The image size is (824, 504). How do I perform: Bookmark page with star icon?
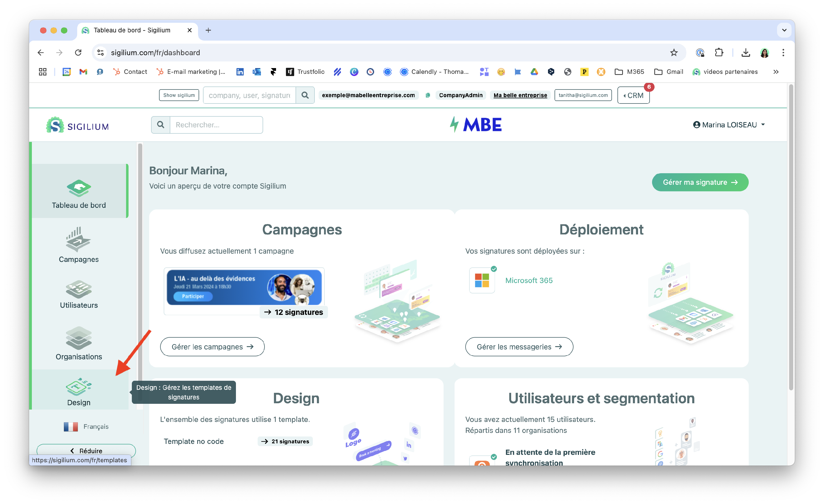tap(673, 52)
